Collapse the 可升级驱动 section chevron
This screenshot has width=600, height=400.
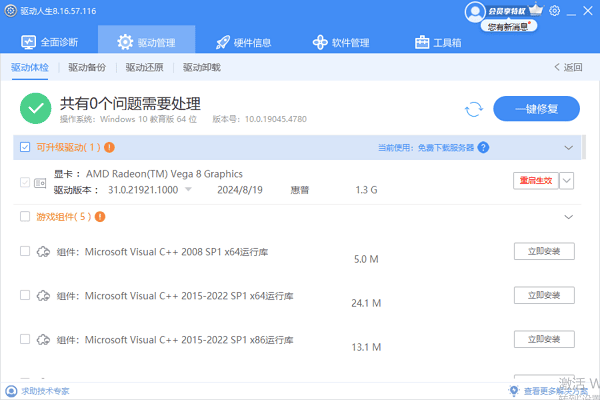tap(569, 148)
